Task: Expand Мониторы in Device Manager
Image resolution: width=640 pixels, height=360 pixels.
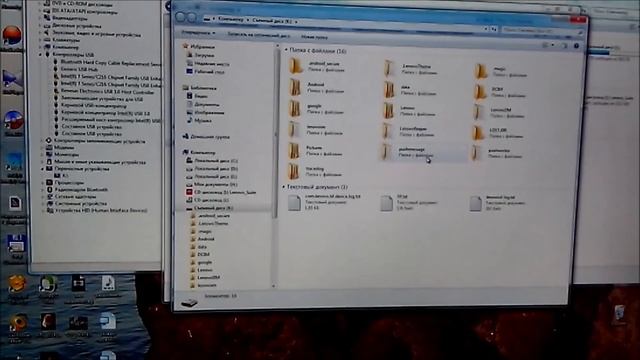Action: coord(42,155)
